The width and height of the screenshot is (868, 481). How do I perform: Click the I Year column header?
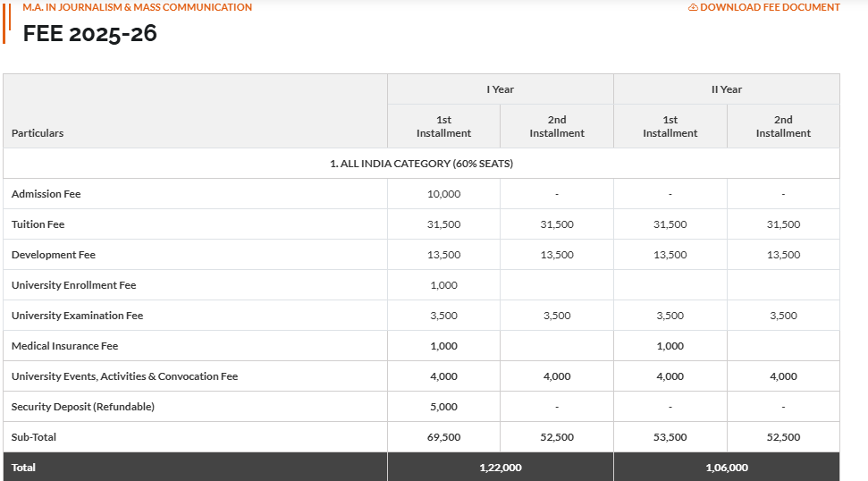tap(501, 89)
